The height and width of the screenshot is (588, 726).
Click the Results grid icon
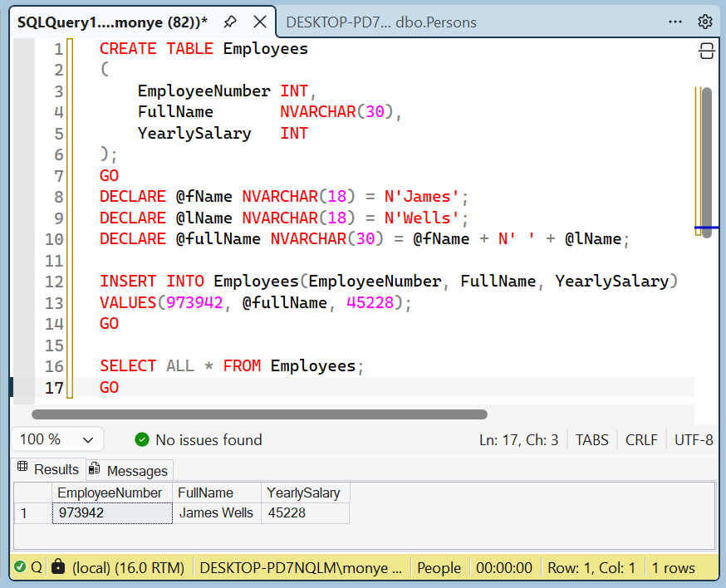[x=22, y=467]
